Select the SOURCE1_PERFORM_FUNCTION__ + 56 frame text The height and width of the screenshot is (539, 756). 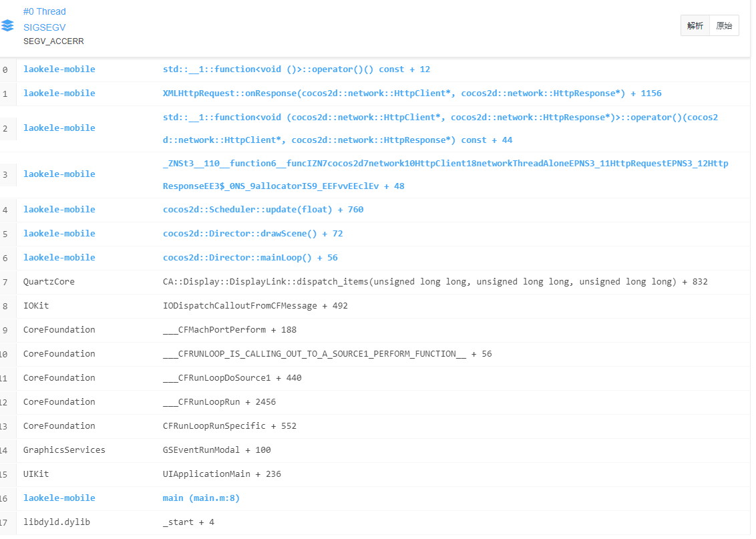pos(327,354)
